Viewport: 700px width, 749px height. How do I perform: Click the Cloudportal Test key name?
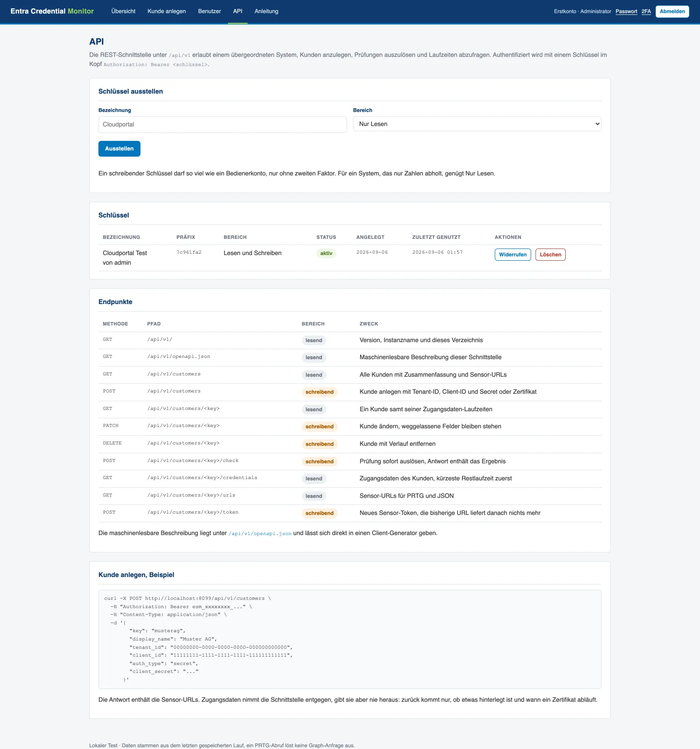(x=125, y=253)
